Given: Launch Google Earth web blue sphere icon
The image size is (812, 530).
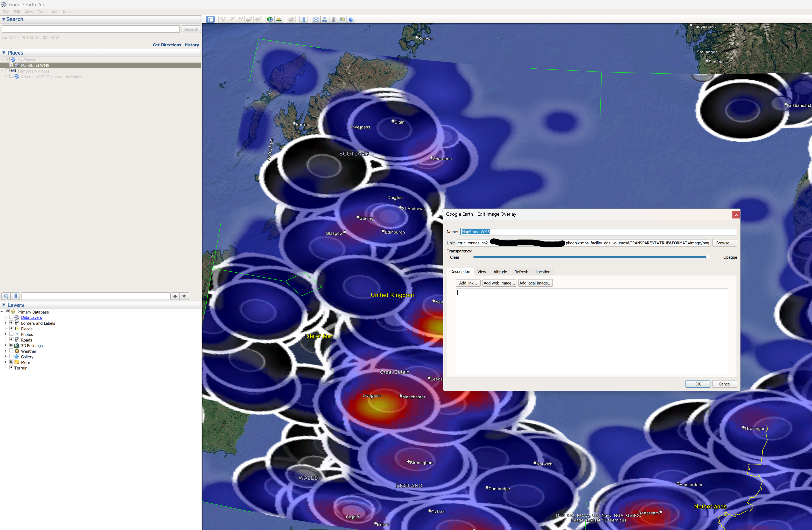Looking at the screenshot, I should click(x=351, y=19).
